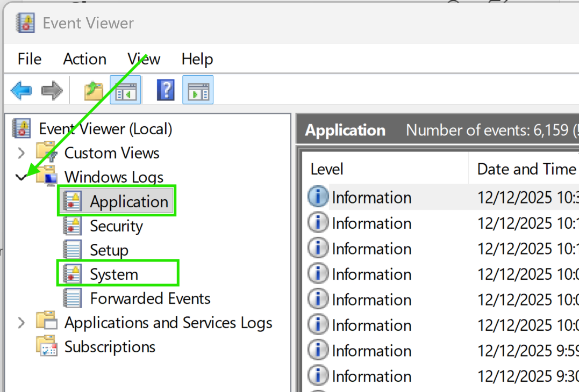Click the Information label in the 9:59 row
This screenshot has width=579, height=392.
pos(371,351)
